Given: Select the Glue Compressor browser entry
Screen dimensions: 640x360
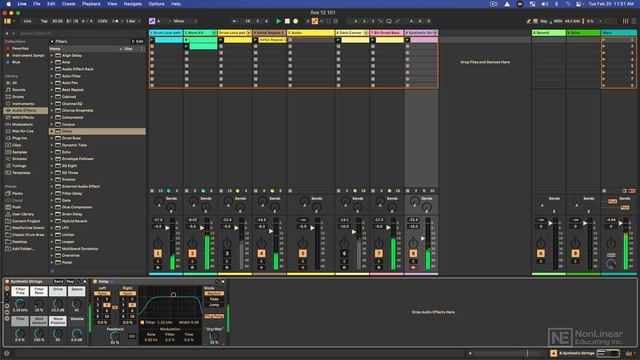Looking at the screenshot, I should coord(77,207).
